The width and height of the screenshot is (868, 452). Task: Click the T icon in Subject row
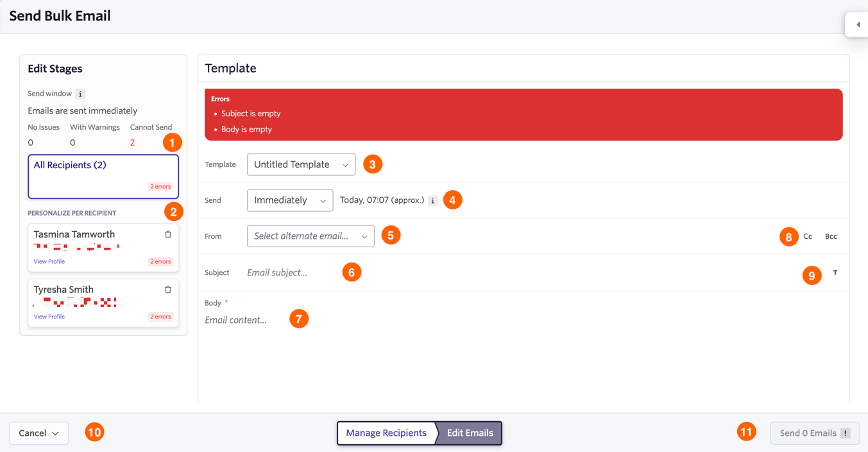[x=835, y=273]
